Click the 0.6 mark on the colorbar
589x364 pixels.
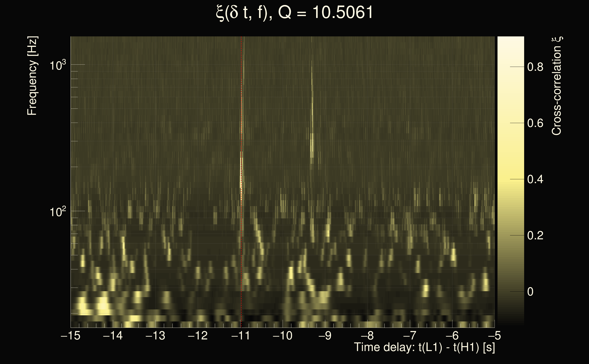[x=535, y=123]
